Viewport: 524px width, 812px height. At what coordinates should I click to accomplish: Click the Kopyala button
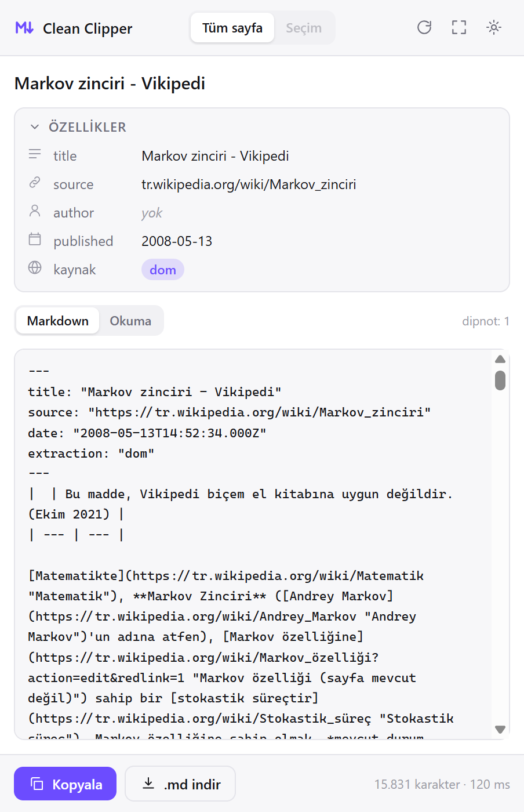pyautogui.click(x=65, y=784)
